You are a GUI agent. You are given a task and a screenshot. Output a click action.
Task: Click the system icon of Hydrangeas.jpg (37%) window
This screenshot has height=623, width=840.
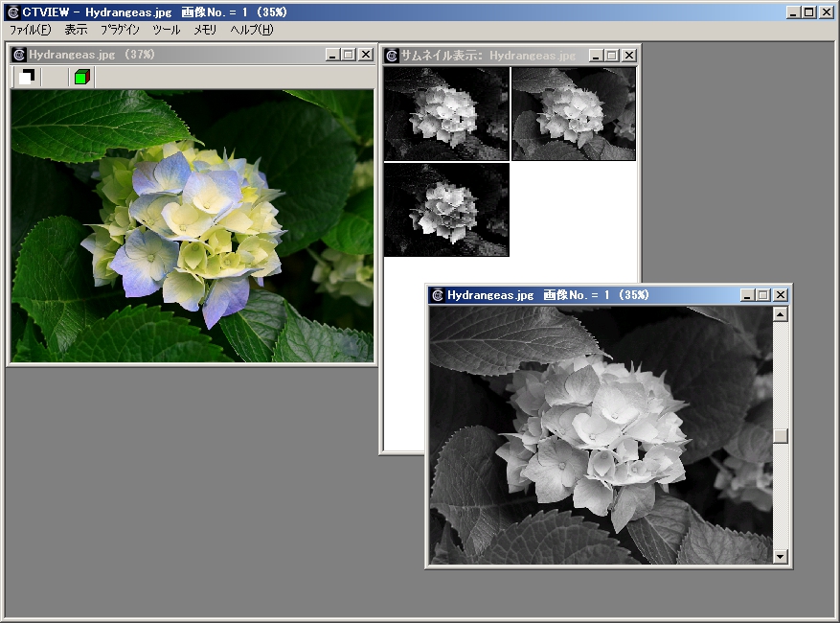19,55
